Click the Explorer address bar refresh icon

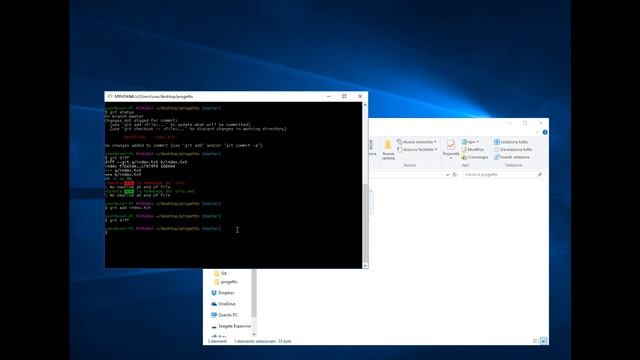(455, 175)
